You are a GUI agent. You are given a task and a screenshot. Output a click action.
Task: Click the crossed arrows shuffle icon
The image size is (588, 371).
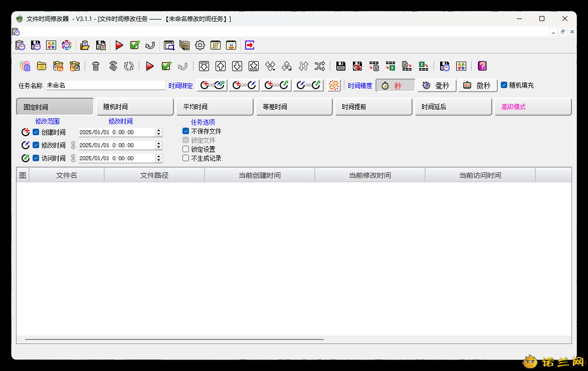320,66
